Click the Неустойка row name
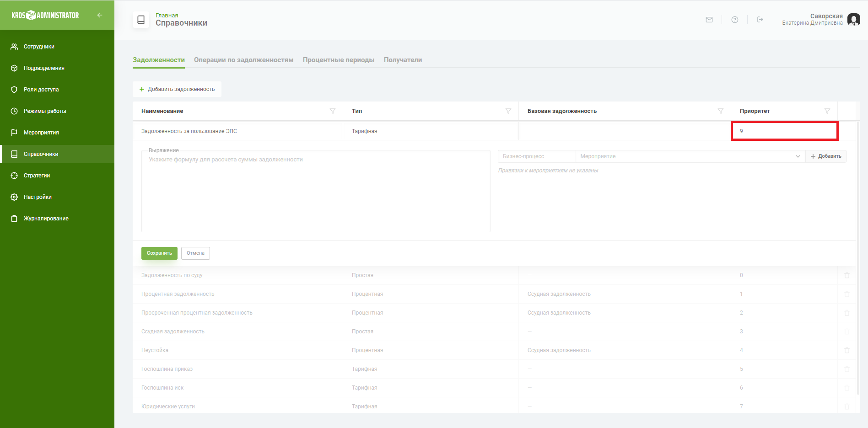This screenshot has height=428, width=868. 155,350
